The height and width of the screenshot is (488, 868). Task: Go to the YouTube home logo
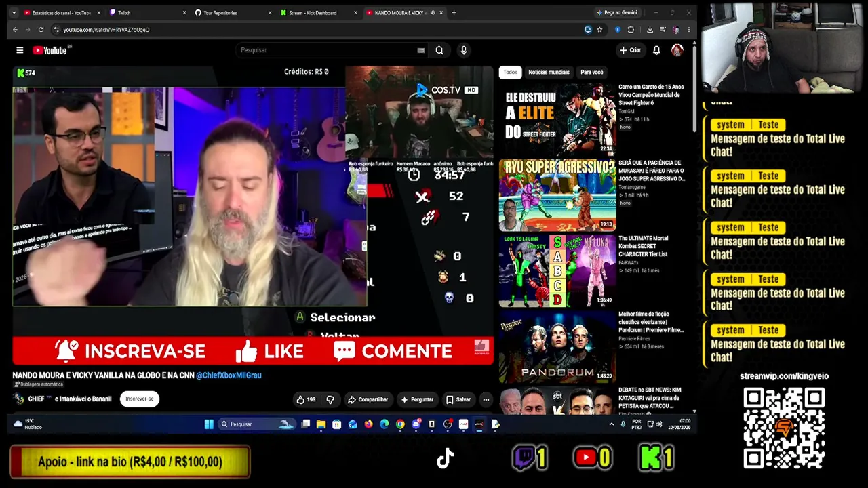pyautogui.click(x=50, y=50)
